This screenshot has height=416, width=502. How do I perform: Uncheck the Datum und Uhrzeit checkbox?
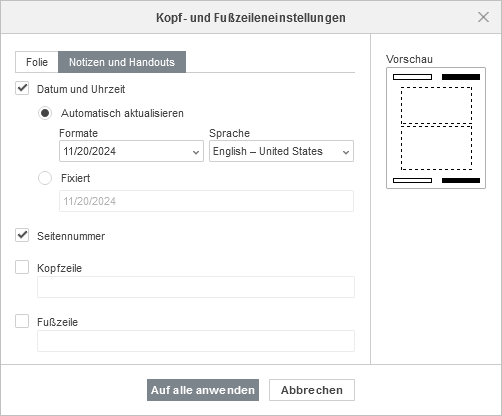click(x=22, y=88)
